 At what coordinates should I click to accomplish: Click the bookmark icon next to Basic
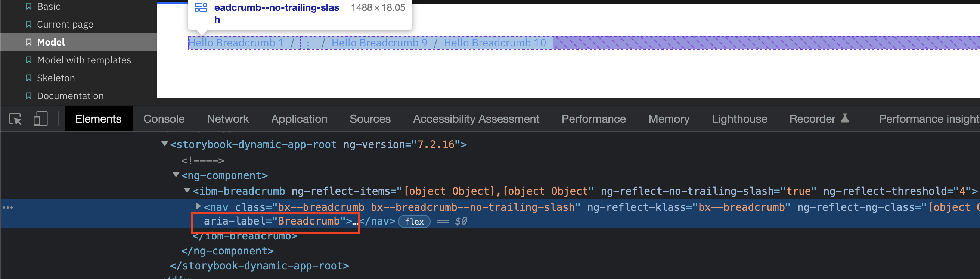pyautogui.click(x=28, y=6)
